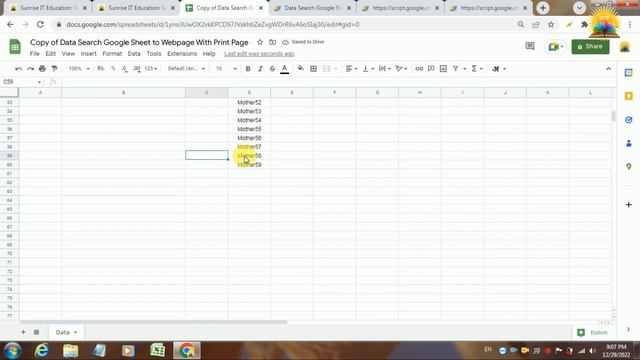Open the fill color picker
The width and height of the screenshot is (640, 360).
301,69
